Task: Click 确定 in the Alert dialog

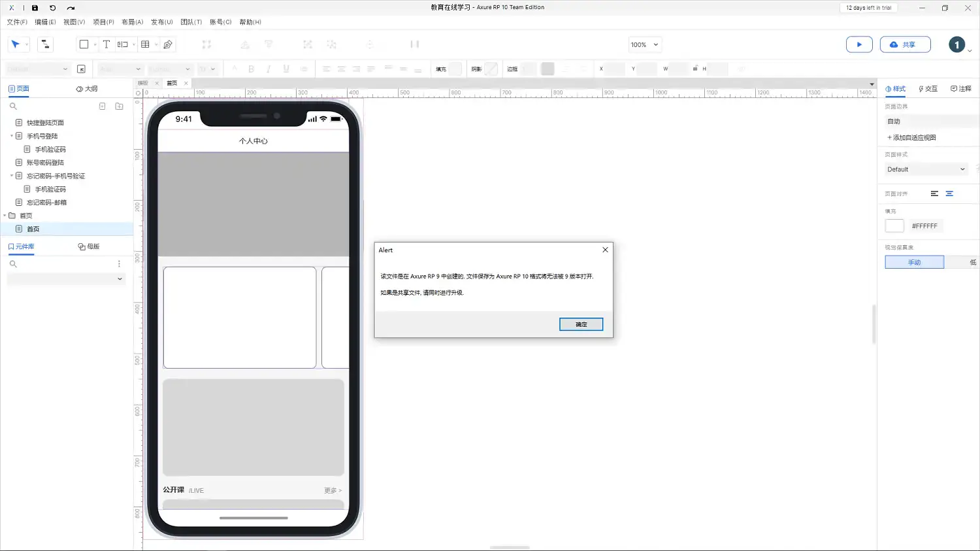Action: 581,324
